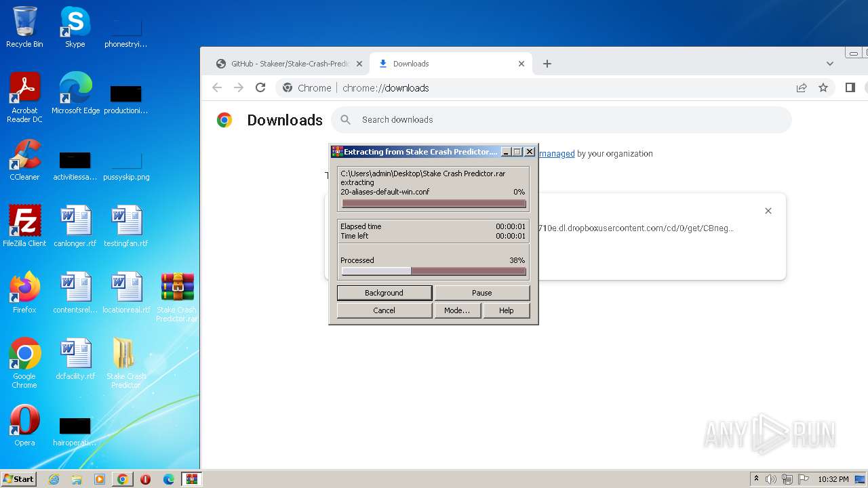Open canlonger.rtf document on desktop
The height and width of the screenshot is (488, 868).
point(75,226)
